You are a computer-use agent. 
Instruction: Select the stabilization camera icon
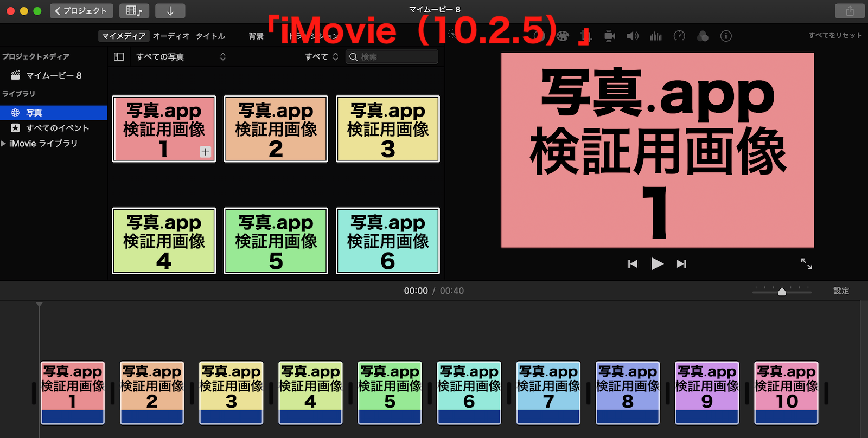click(x=609, y=36)
